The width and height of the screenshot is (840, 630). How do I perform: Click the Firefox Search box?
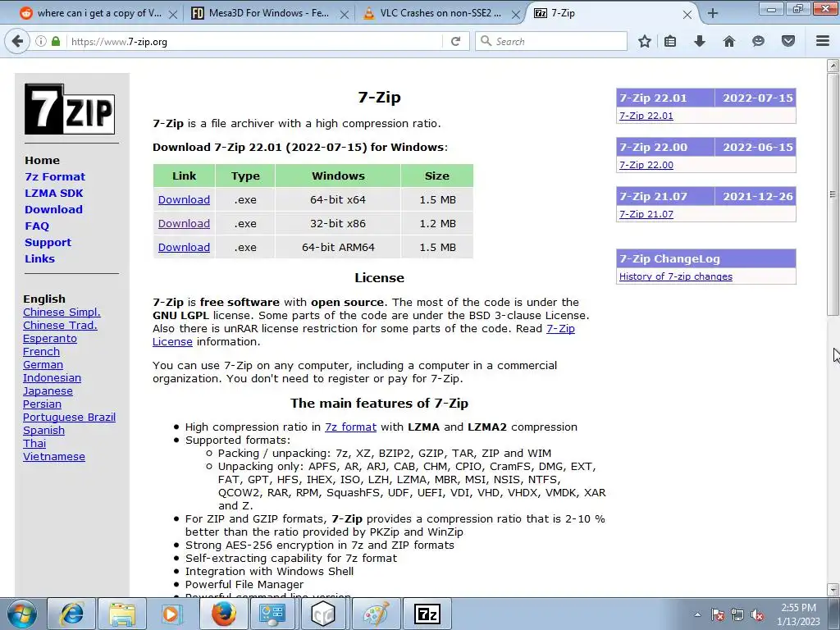tap(550, 41)
